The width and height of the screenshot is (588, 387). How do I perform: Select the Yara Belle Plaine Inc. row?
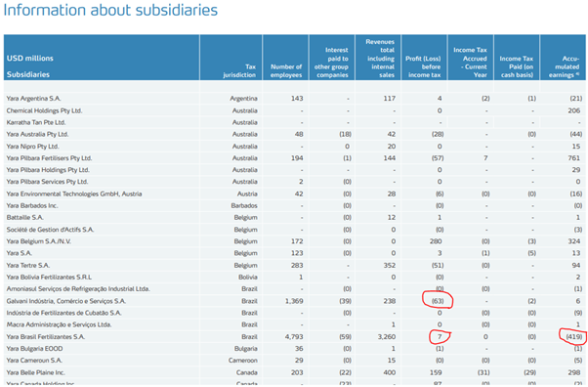pos(294,372)
